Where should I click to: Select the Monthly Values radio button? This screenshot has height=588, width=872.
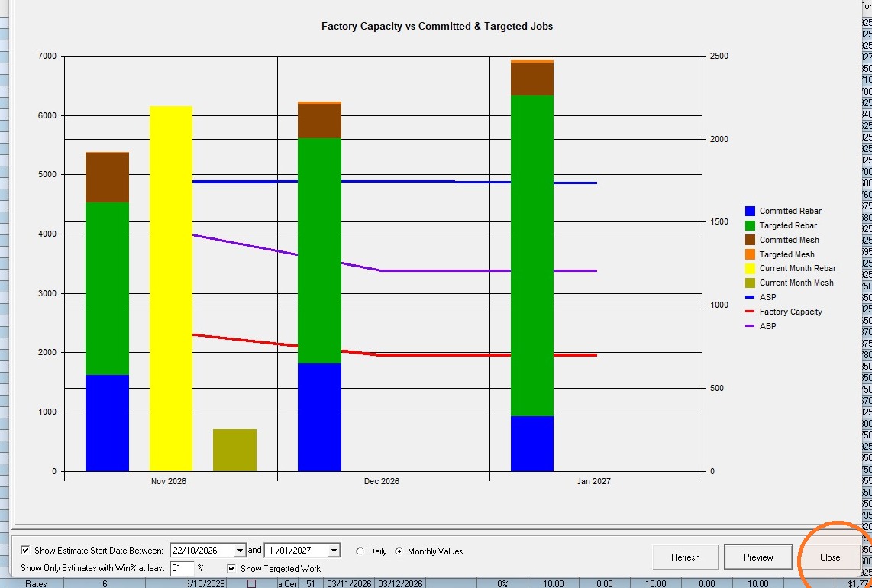tap(399, 551)
